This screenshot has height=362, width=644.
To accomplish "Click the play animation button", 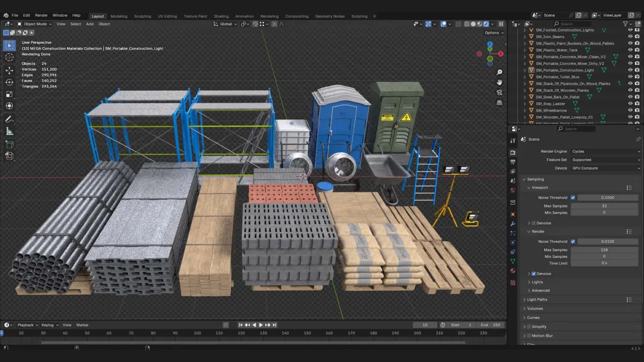I will point(261,325).
